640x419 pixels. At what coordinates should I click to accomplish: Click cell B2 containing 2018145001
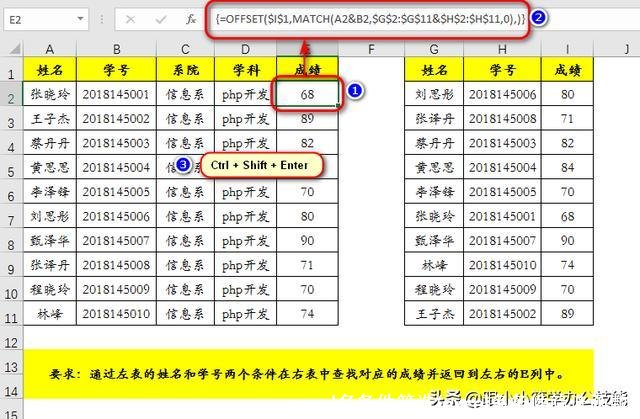(x=116, y=94)
